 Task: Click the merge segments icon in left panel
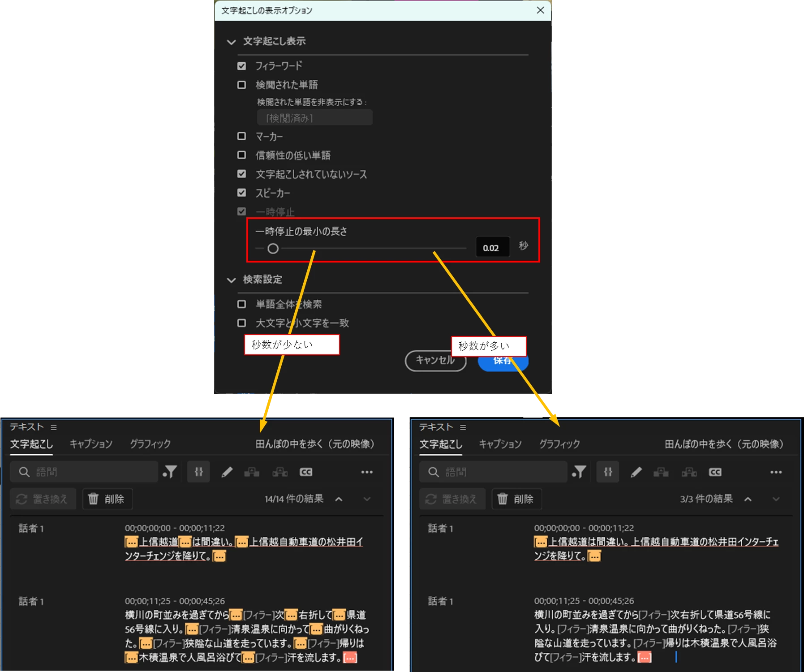tap(252, 472)
